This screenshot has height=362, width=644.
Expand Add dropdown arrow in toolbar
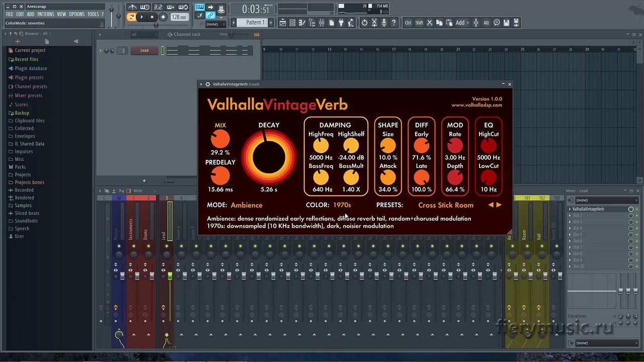pos(467,23)
